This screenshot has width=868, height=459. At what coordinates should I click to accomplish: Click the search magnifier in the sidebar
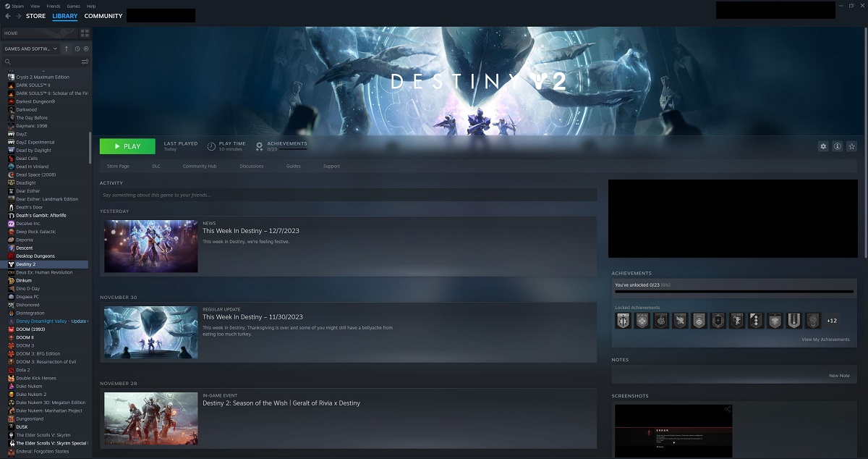(7, 62)
